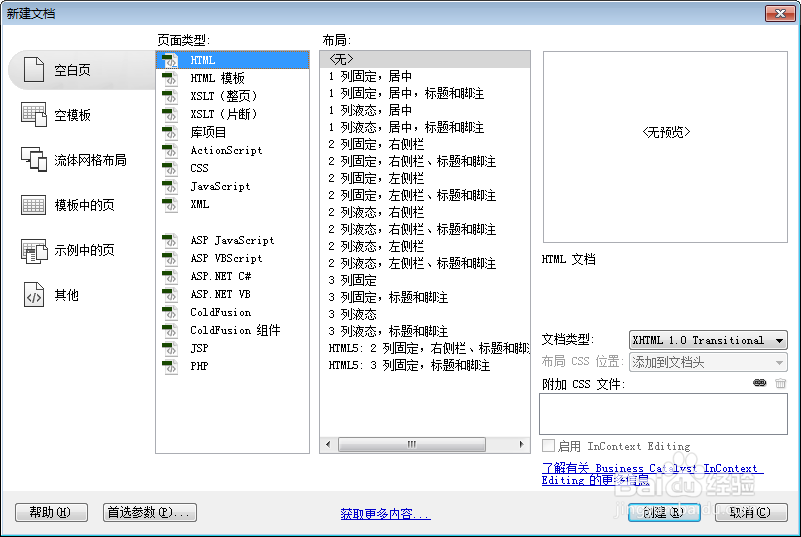Select layout 1 列固定，居中
Viewport: 801px width, 537px height.
pyautogui.click(x=425, y=76)
